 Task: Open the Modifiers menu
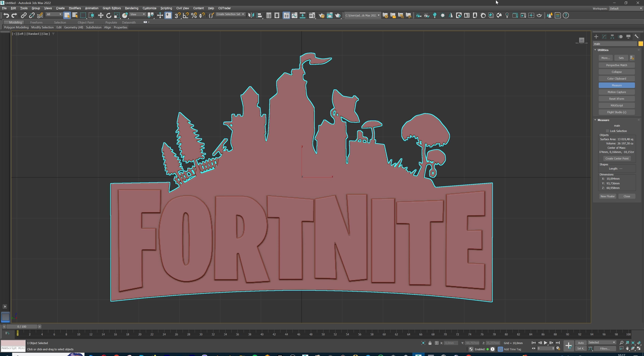click(x=75, y=8)
